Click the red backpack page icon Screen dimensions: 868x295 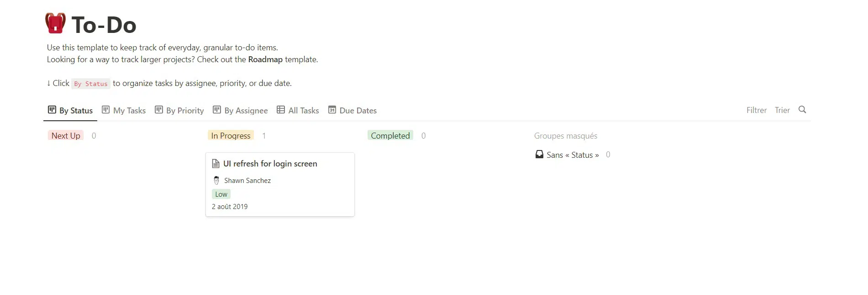pyautogui.click(x=55, y=23)
